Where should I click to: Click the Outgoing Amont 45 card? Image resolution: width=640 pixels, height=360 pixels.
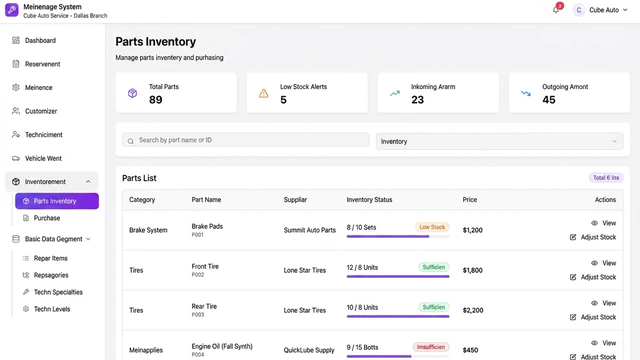pos(569,93)
